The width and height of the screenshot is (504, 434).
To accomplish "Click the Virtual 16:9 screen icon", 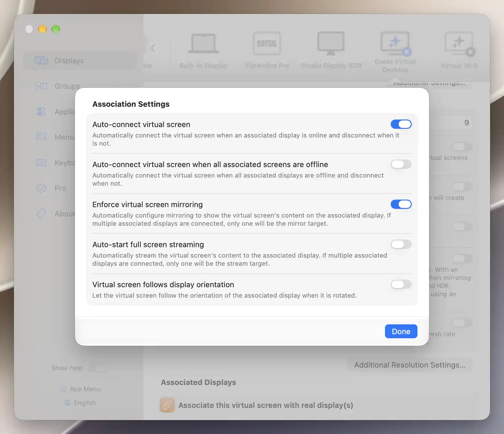I will pyautogui.click(x=459, y=44).
